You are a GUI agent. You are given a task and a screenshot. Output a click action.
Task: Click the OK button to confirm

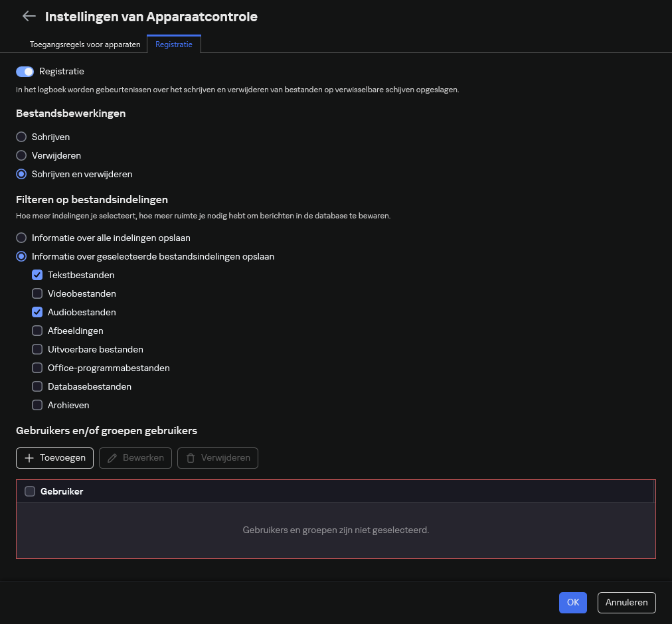pos(572,602)
